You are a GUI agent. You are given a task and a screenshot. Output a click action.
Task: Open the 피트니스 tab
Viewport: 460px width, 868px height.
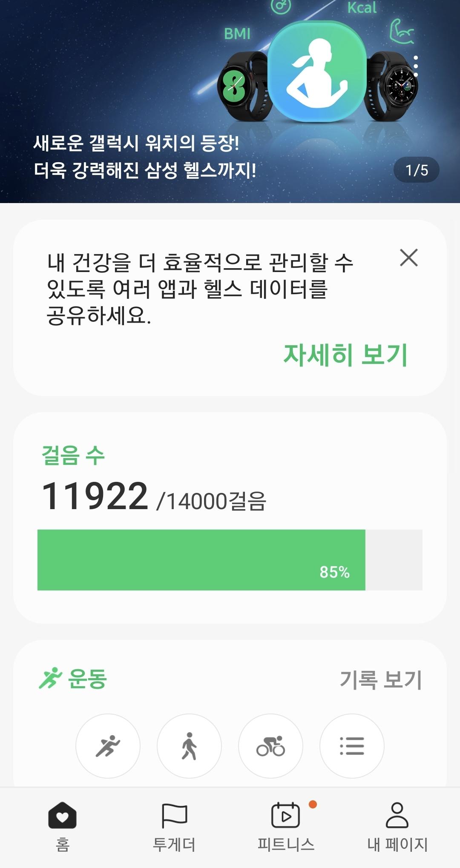point(286,826)
